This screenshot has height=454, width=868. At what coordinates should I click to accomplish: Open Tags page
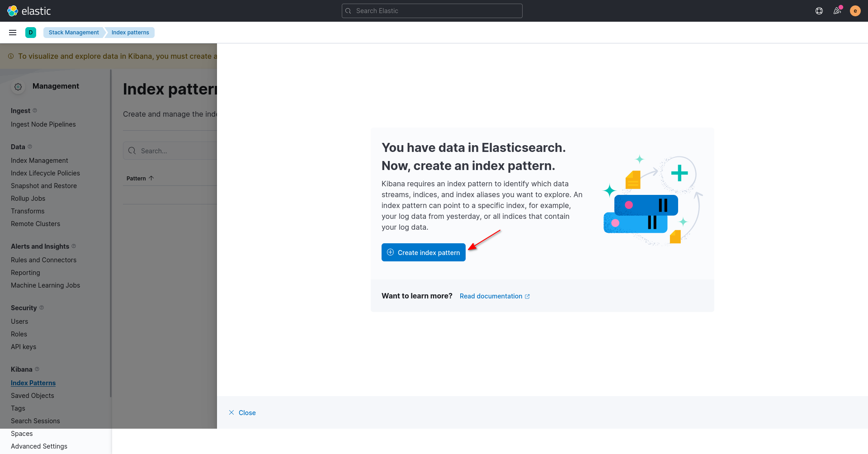tap(18, 408)
